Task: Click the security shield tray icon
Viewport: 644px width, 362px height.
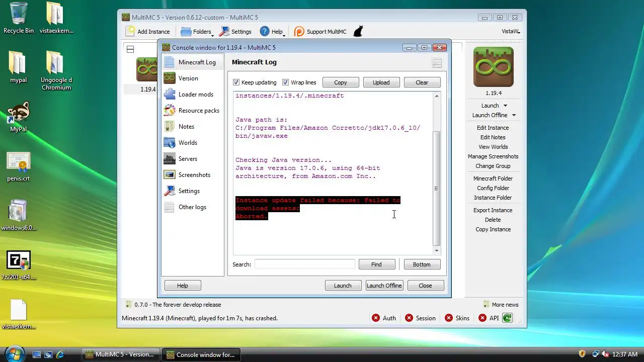Action: coord(582,354)
